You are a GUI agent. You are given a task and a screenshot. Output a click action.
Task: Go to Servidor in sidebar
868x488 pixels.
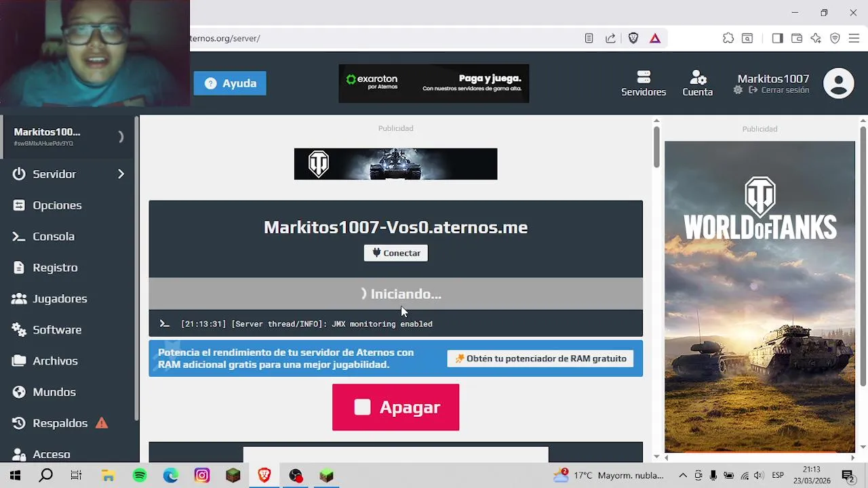pos(54,174)
